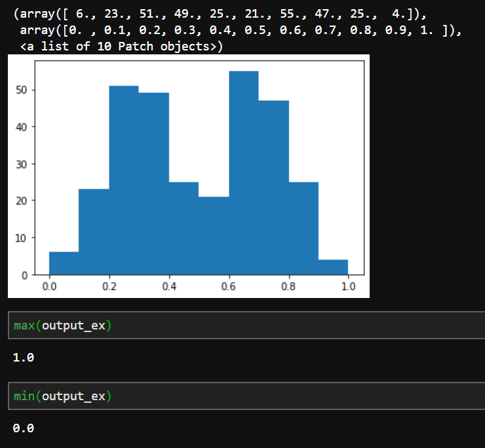
Task: Click the max(output_ex) code cell
Action: (x=246, y=326)
